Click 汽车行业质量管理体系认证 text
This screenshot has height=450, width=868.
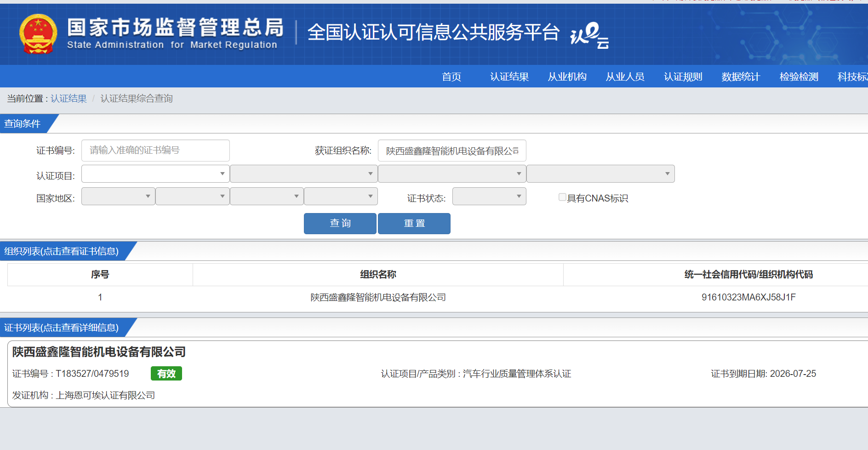(517, 374)
